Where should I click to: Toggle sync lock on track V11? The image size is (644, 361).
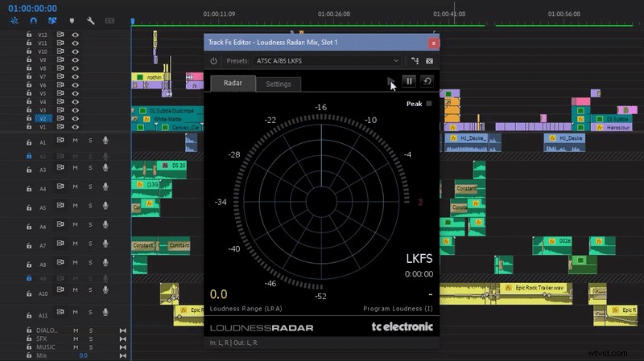click(60, 43)
